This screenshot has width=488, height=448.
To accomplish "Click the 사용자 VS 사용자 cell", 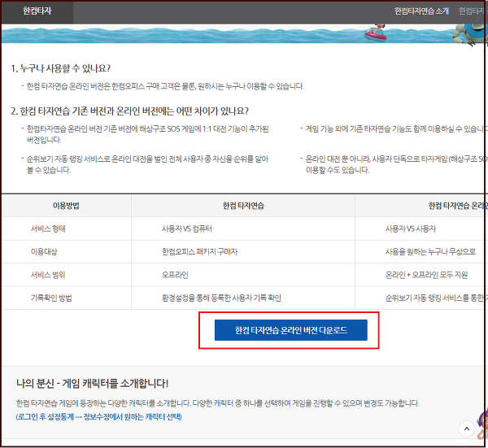I will point(411,228).
